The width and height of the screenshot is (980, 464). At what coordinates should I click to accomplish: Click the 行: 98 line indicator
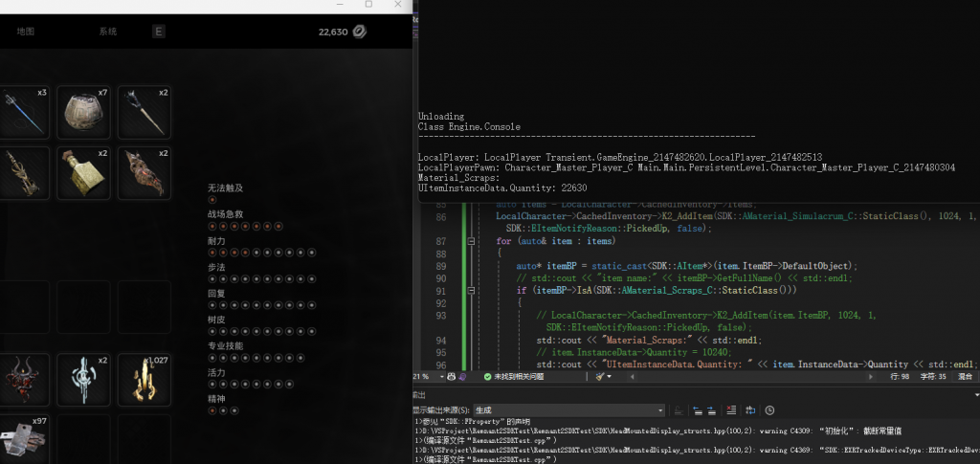(x=899, y=377)
